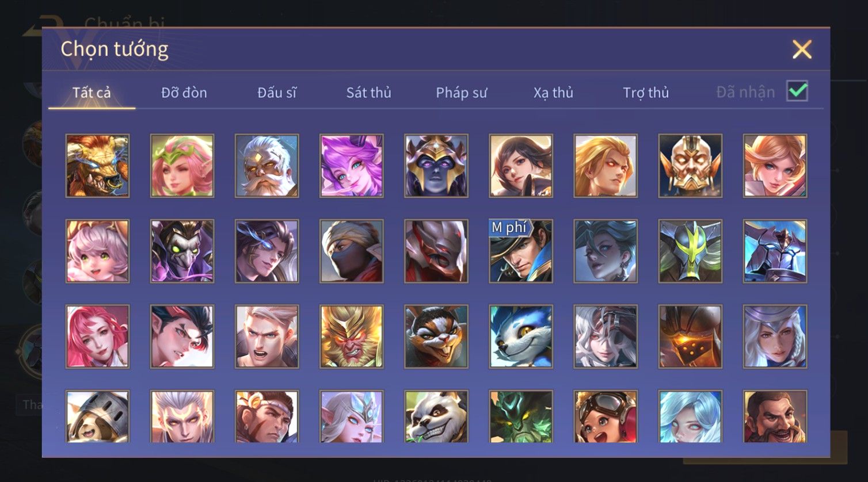The image size is (868, 482).
Task: Pick the golden monkey king hero
Action: [x=352, y=336]
